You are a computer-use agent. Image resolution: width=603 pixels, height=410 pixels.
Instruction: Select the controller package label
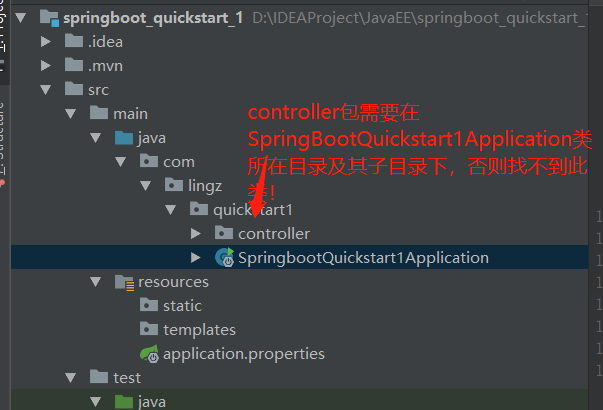(274, 234)
